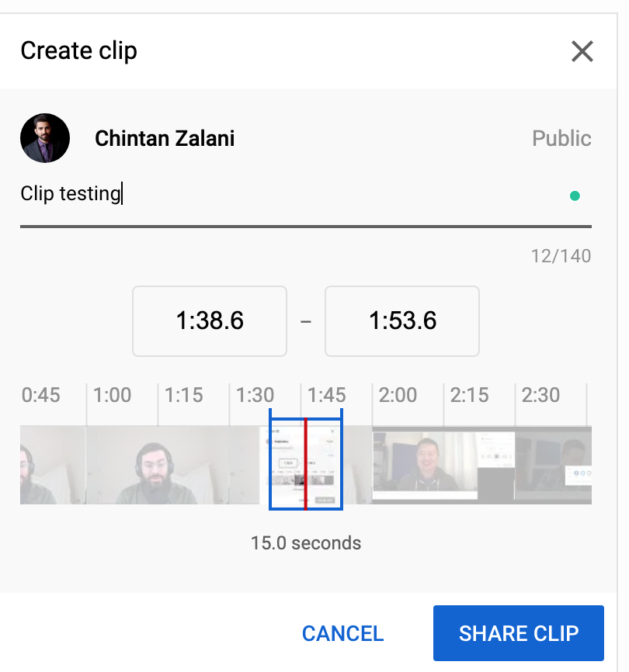Viewport: 629px width, 672px height.
Task: Click the 2:15 timeline mark
Action: tap(469, 395)
